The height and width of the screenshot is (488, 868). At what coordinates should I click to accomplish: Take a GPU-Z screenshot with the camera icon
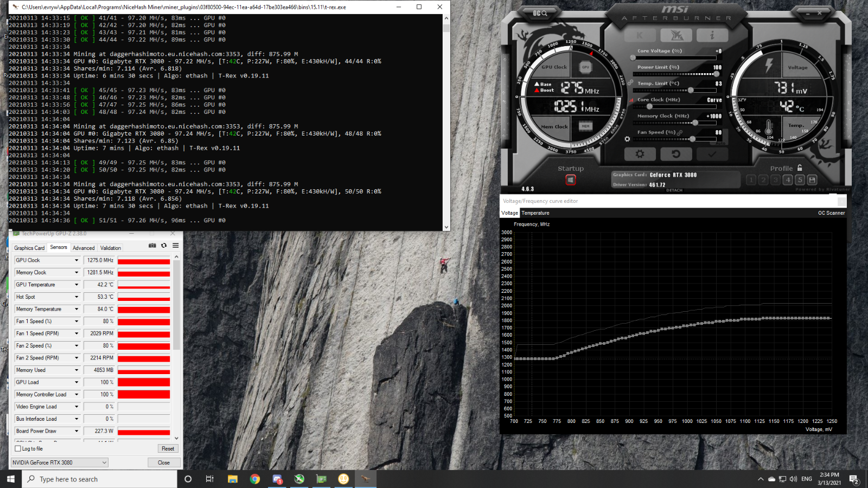point(152,246)
